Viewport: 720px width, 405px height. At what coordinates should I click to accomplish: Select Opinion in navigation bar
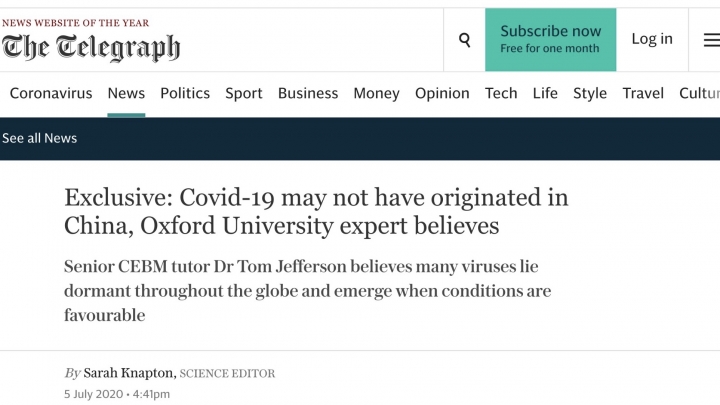[x=442, y=93]
